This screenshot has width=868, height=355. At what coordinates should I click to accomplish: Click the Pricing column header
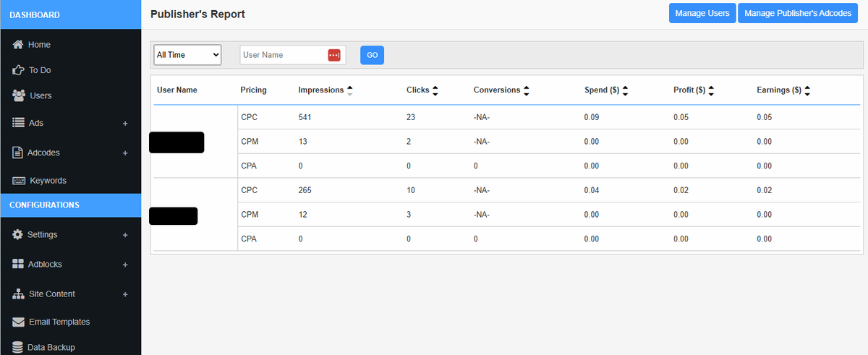253,90
